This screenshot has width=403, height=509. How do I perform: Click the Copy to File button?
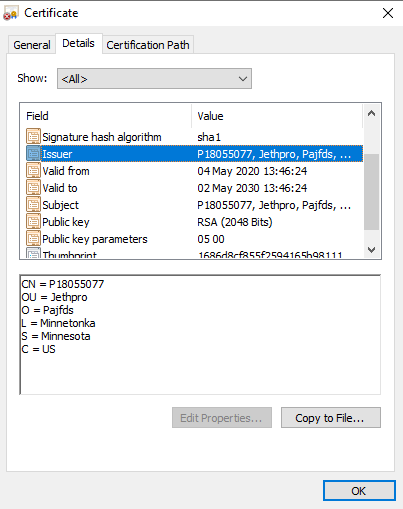(331, 418)
